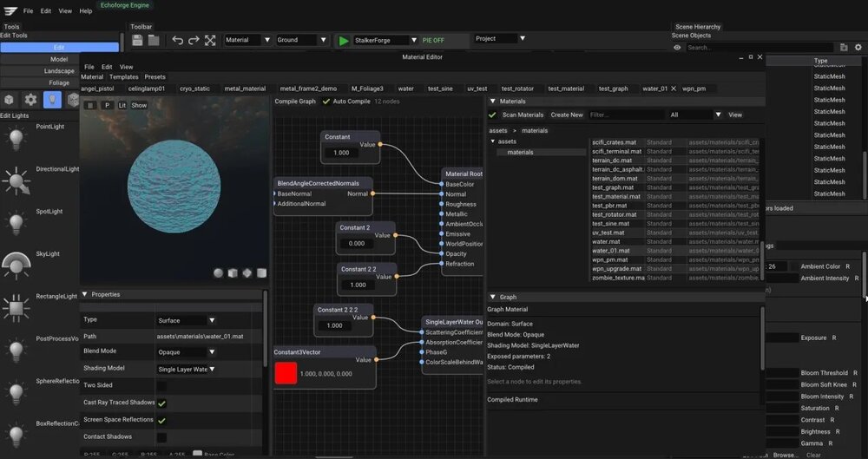Click the import folder icon in Scene Hierarchy
Screen dimensions: 868x459
point(844,48)
